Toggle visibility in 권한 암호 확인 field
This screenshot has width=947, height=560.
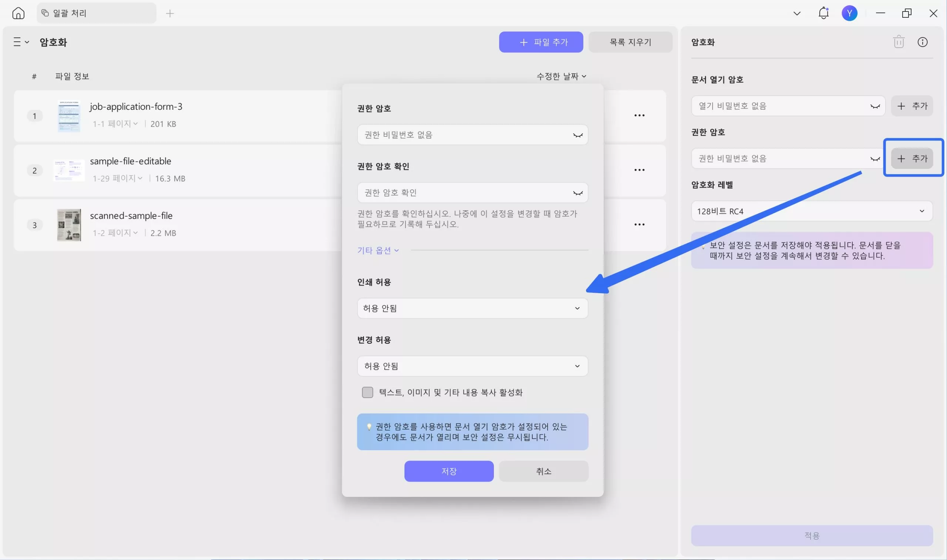[577, 193]
